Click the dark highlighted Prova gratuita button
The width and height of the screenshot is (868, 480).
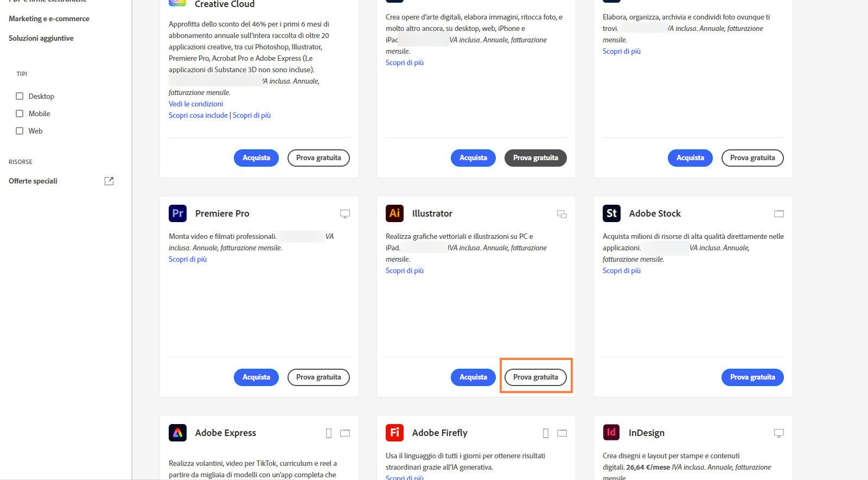(535, 158)
